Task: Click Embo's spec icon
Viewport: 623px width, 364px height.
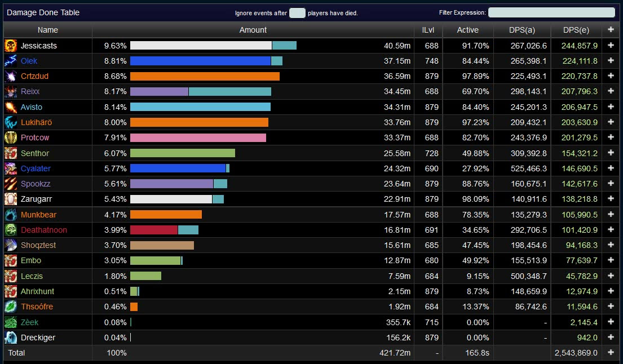Action: click(11, 260)
